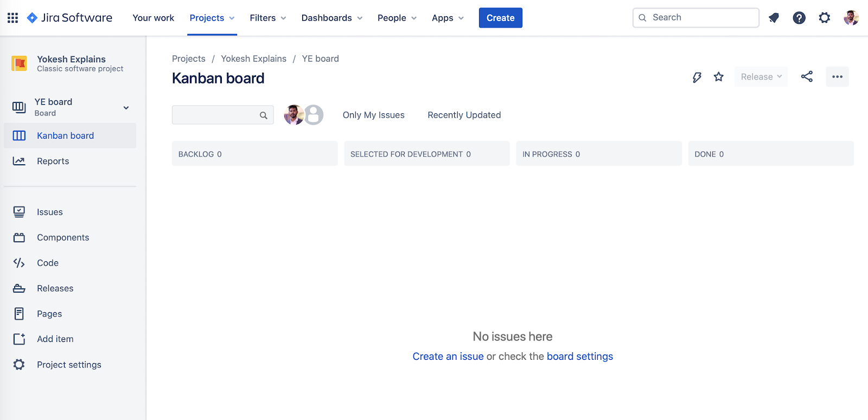Viewport: 868px width, 420px height.
Task: Click the SELECTED FOR DEVELOPMENT column header
Action: tap(427, 154)
